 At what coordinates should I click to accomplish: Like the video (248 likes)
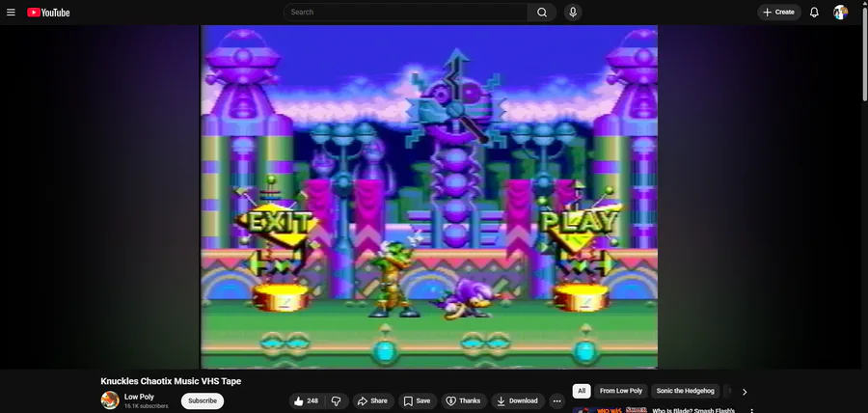(x=306, y=400)
